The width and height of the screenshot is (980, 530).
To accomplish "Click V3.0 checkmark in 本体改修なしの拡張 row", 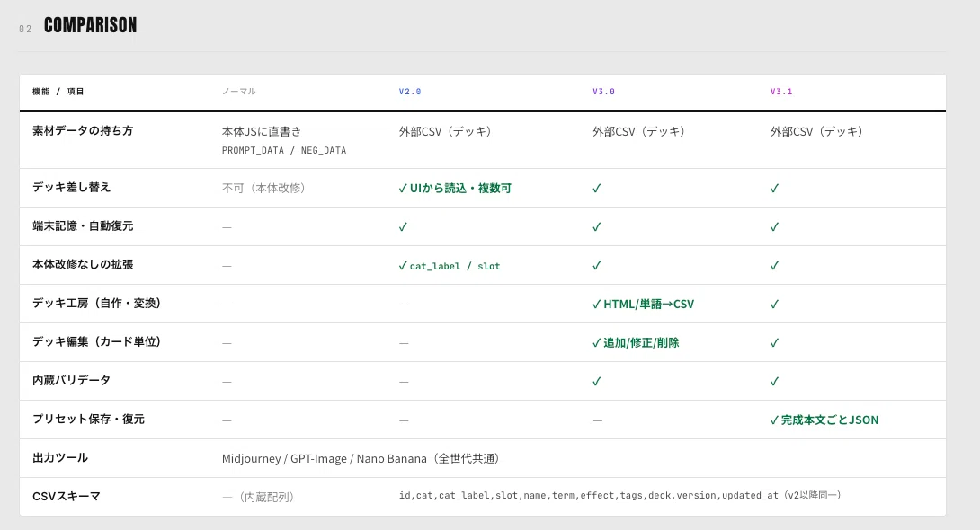I will coord(597,265).
